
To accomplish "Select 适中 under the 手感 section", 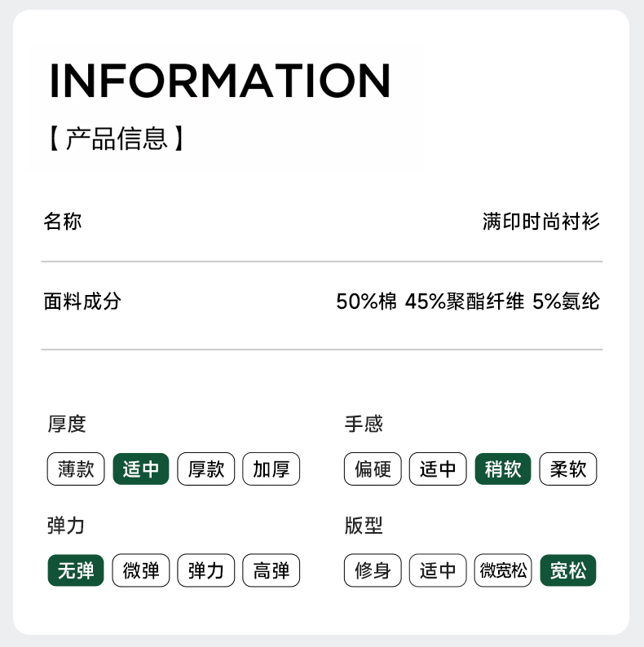I will click(438, 469).
